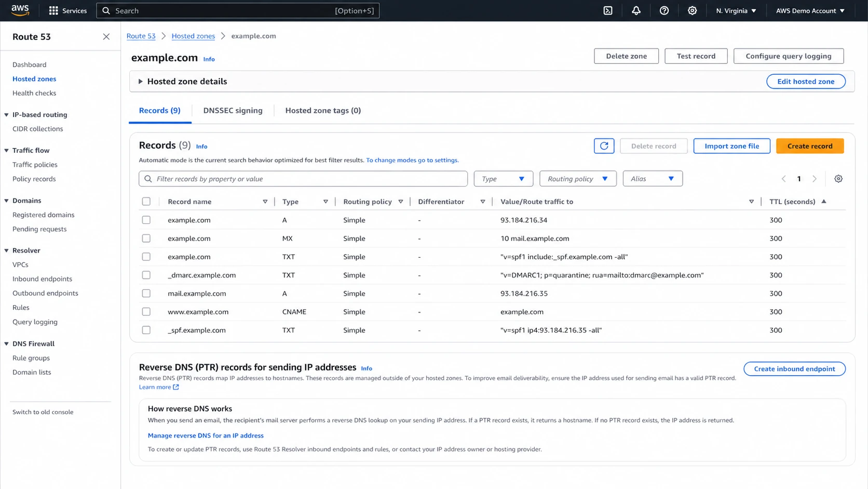Launch the CloudShell terminal icon
Screen dimensions: 868x489
click(608, 10)
